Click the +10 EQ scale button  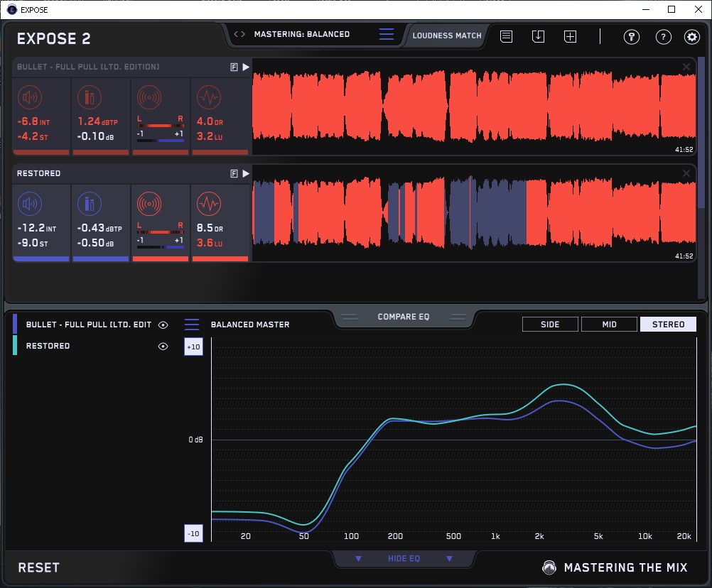click(x=193, y=347)
